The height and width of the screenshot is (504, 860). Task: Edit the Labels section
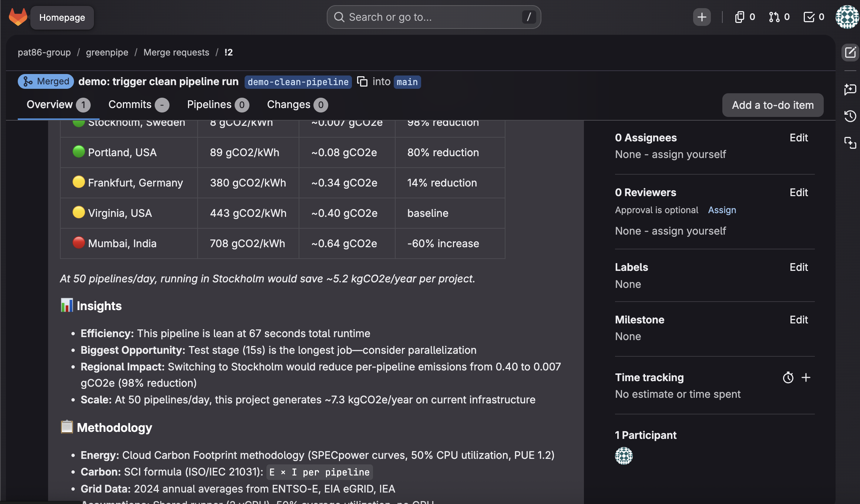(799, 267)
